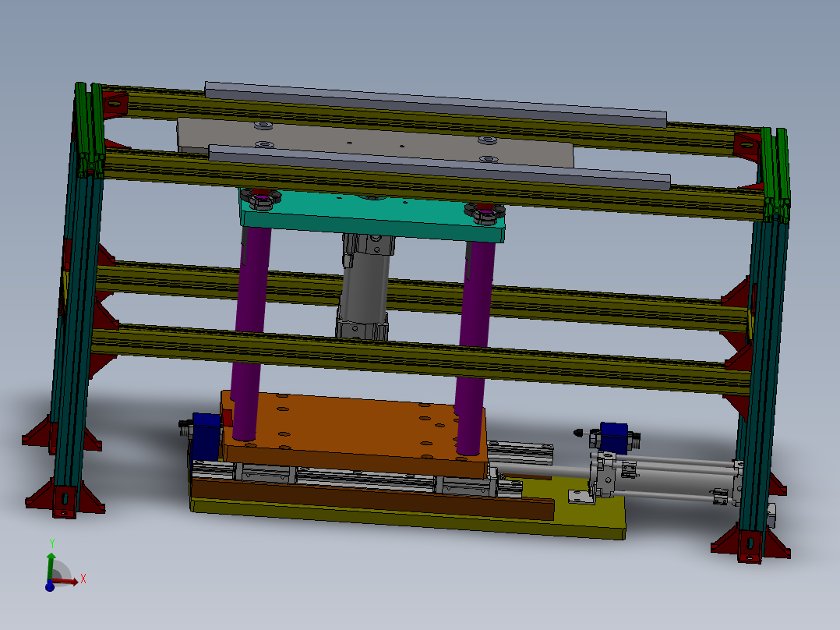Select the gray top mounting plate
The image size is (840, 630).
pos(375,142)
